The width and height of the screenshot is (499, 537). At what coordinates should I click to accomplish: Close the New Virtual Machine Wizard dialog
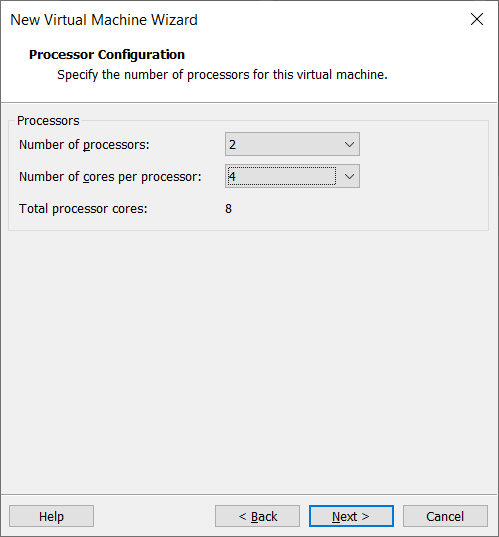tap(477, 19)
